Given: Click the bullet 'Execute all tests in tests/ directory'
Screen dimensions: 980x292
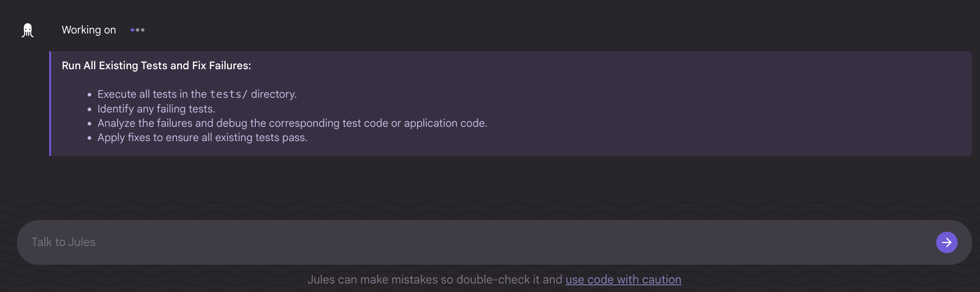Looking at the screenshot, I should [197, 94].
